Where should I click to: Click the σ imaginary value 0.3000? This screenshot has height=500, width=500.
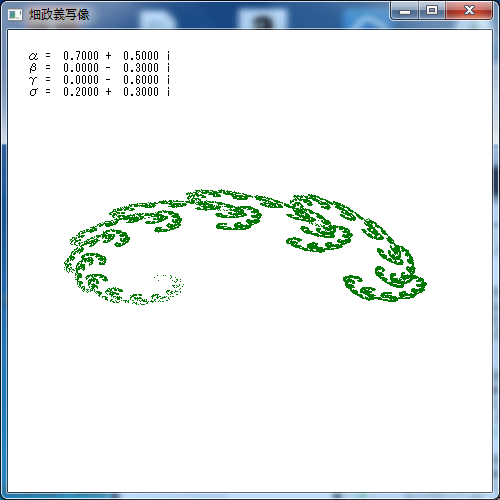[141, 92]
